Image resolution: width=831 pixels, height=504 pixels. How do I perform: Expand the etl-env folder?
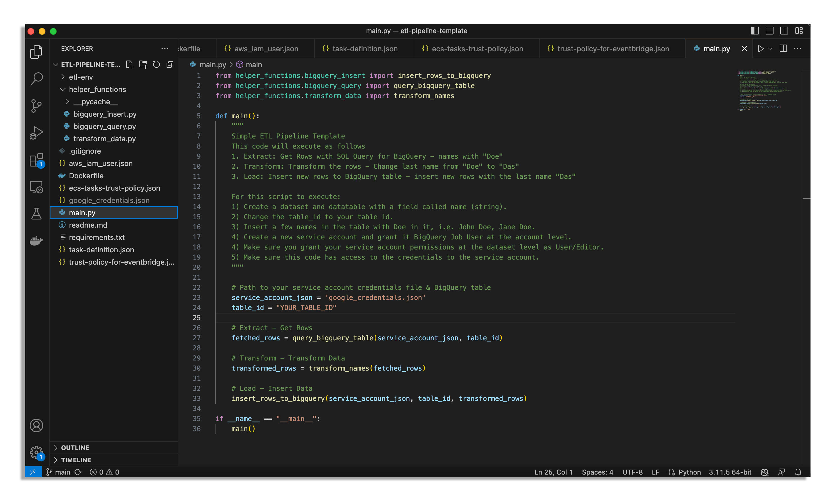[x=80, y=77]
